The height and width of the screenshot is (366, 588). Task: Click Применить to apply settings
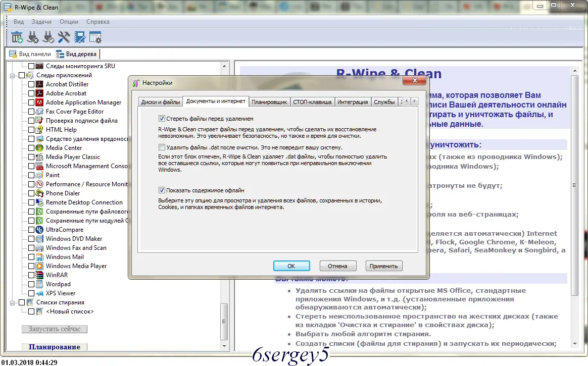383,266
